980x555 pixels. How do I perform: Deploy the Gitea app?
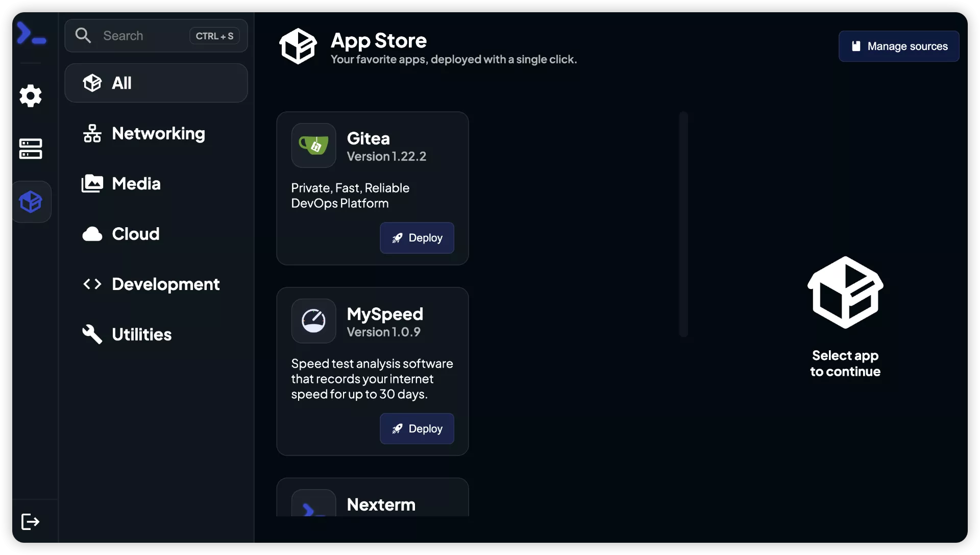coord(417,238)
